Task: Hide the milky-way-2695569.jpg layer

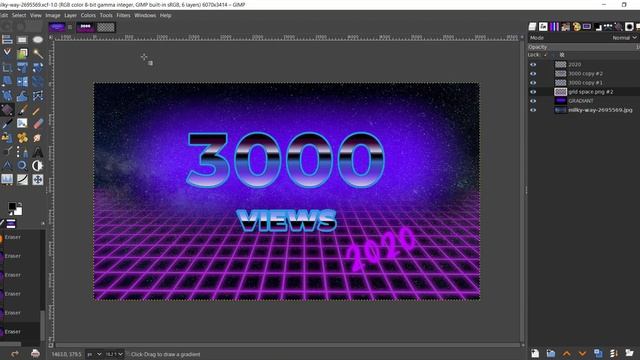Action: pyautogui.click(x=533, y=110)
